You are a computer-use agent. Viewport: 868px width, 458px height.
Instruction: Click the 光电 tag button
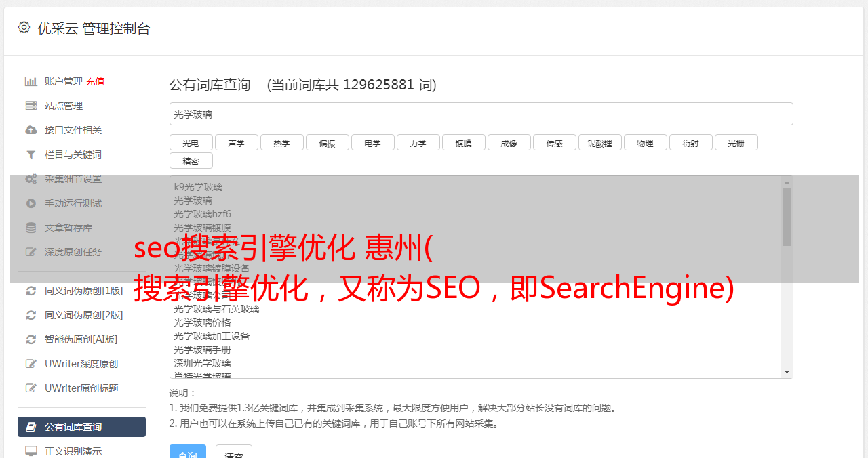coord(191,142)
